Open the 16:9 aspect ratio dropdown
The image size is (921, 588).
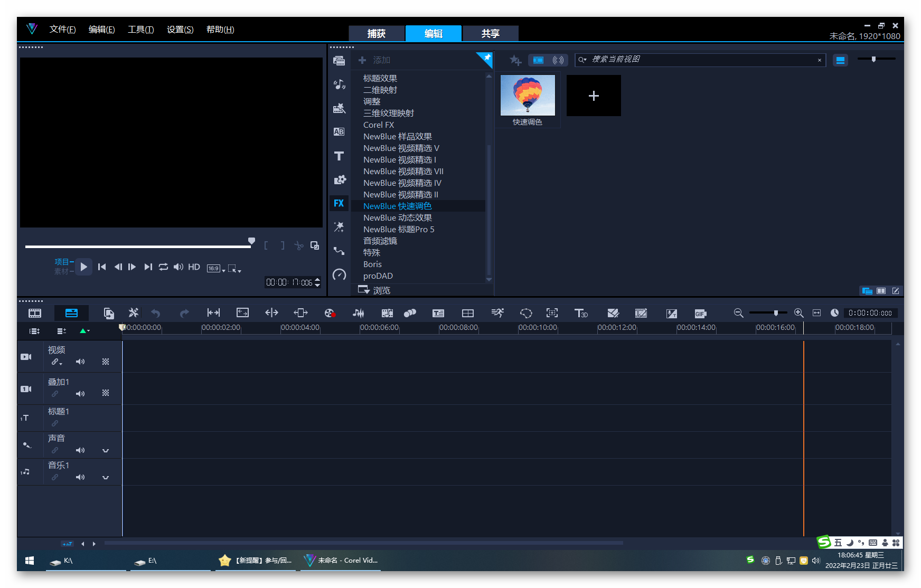(216, 269)
